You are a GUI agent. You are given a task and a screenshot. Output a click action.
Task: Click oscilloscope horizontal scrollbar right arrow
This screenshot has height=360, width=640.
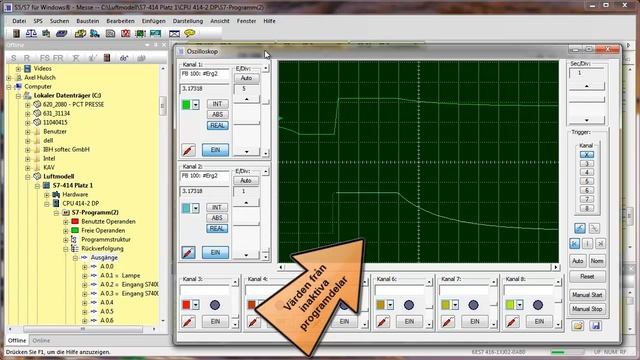tap(556, 267)
